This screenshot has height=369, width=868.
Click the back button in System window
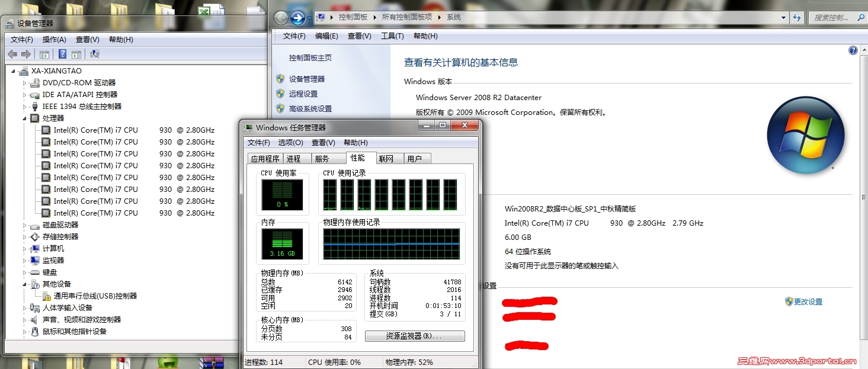point(281,18)
